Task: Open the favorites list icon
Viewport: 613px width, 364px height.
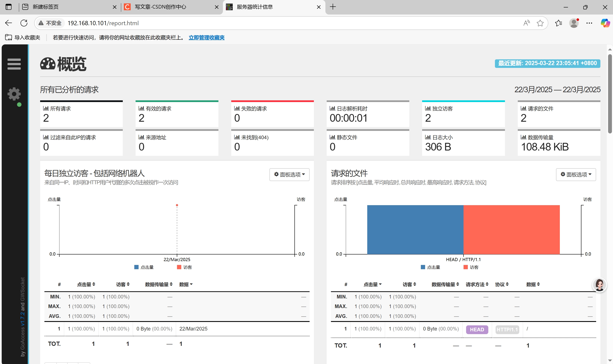Action: [x=559, y=23]
